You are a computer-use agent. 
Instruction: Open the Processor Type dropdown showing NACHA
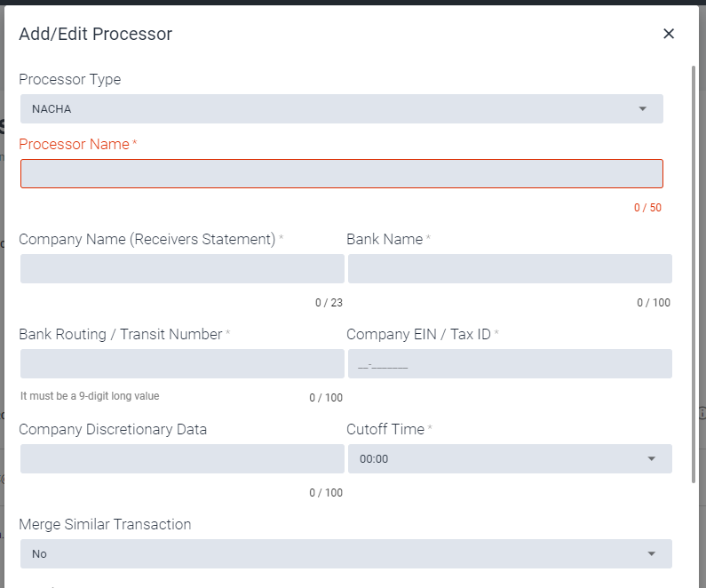[x=341, y=109]
